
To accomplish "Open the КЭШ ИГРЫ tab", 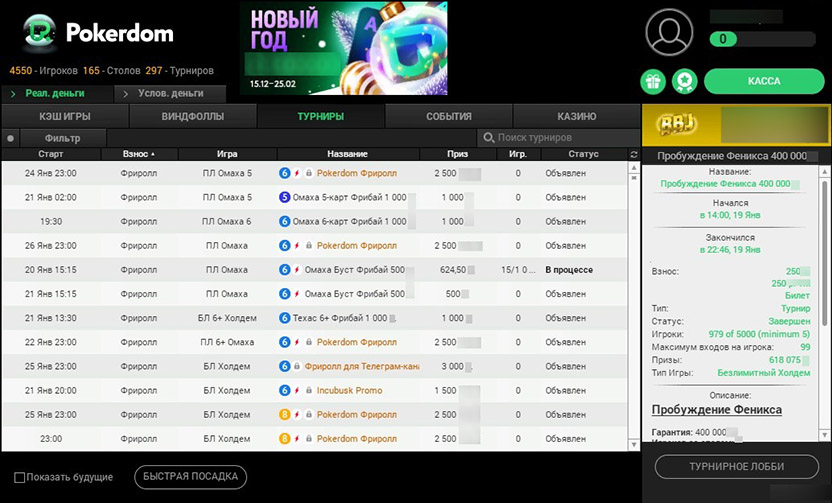I will tap(65, 116).
